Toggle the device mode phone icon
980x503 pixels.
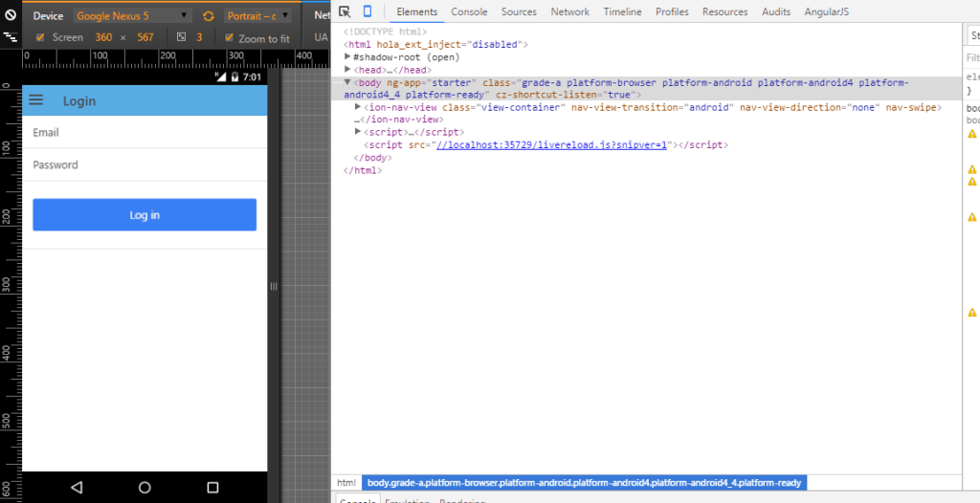pyautogui.click(x=367, y=11)
